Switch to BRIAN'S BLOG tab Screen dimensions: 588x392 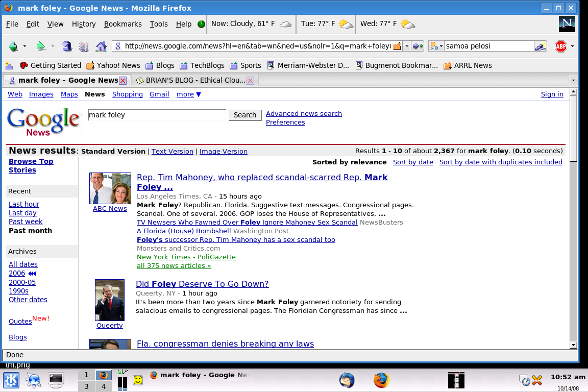coord(195,80)
